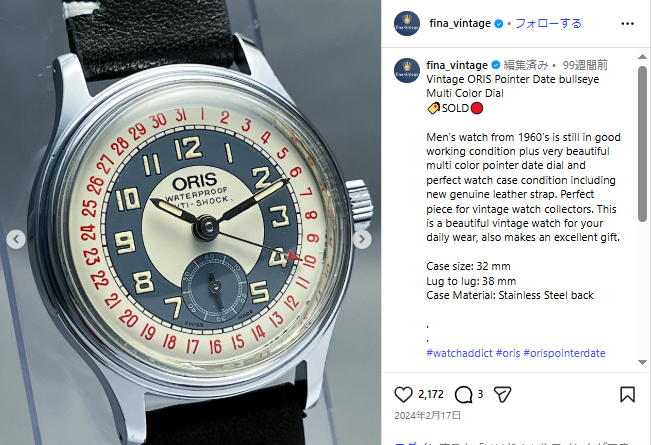Go to next photo in carousel
The image size is (651, 445).
click(x=362, y=239)
